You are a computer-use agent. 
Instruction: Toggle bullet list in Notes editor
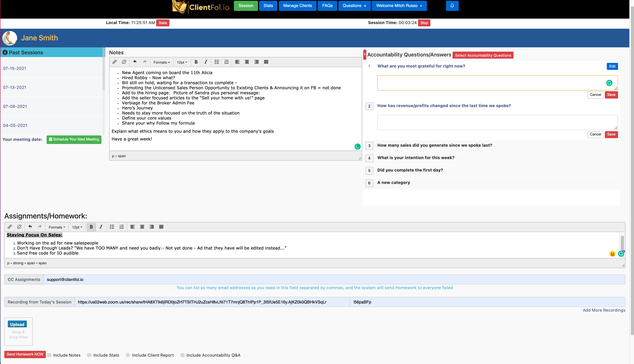click(x=217, y=62)
